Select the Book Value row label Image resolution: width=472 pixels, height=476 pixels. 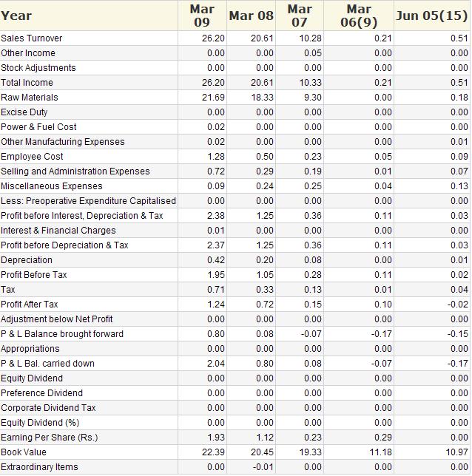[x=24, y=452]
